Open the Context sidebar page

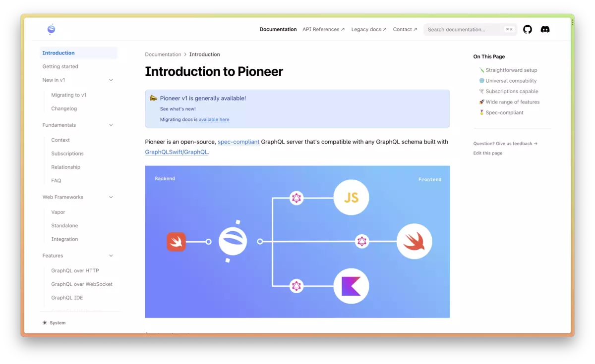60,140
